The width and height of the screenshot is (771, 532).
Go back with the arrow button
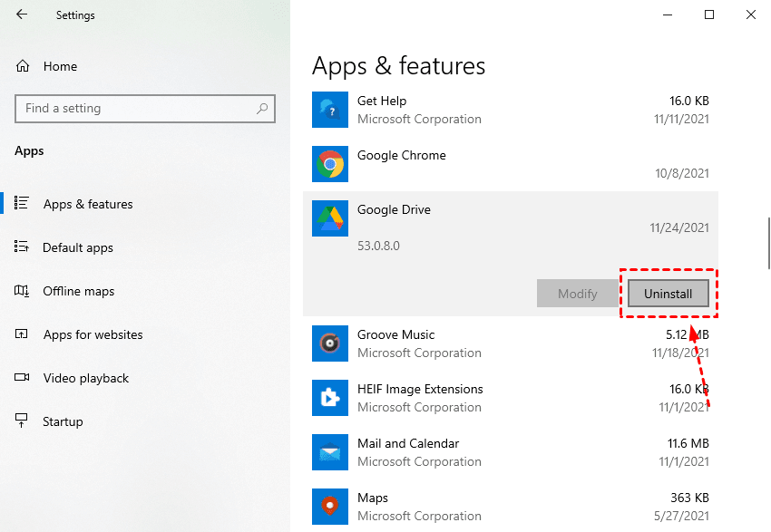pyautogui.click(x=22, y=15)
